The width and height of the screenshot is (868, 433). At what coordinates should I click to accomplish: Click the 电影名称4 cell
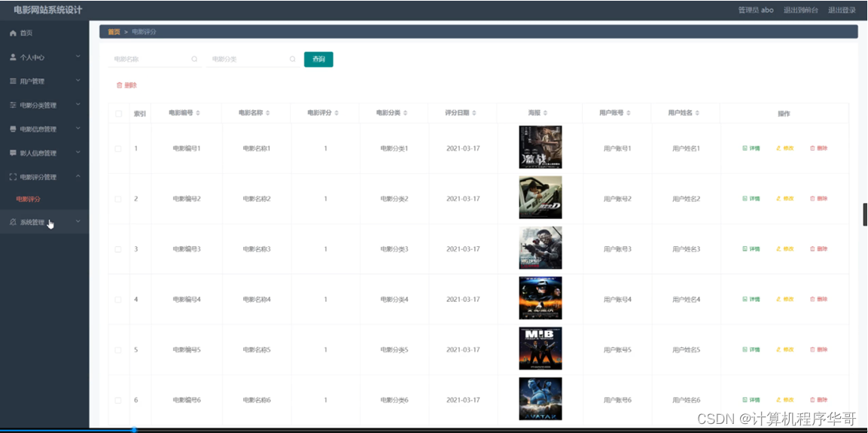pyautogui.click(x=256, y=300)
